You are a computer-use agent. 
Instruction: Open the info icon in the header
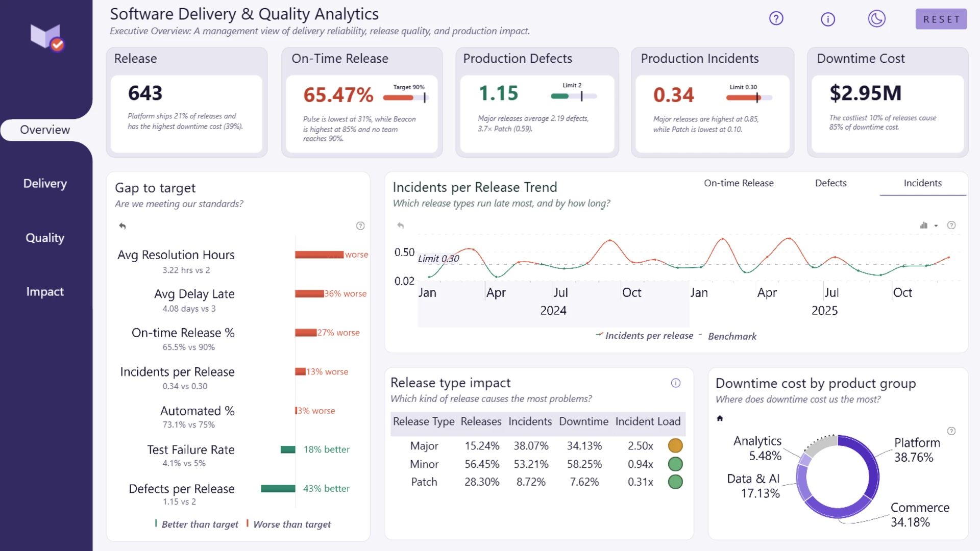coord(827,19)
